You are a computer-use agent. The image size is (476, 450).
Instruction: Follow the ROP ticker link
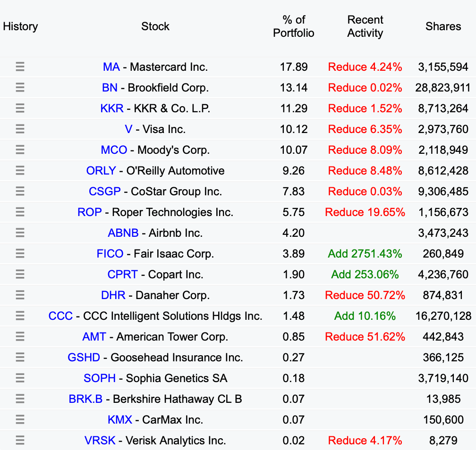tap(90, 212)
